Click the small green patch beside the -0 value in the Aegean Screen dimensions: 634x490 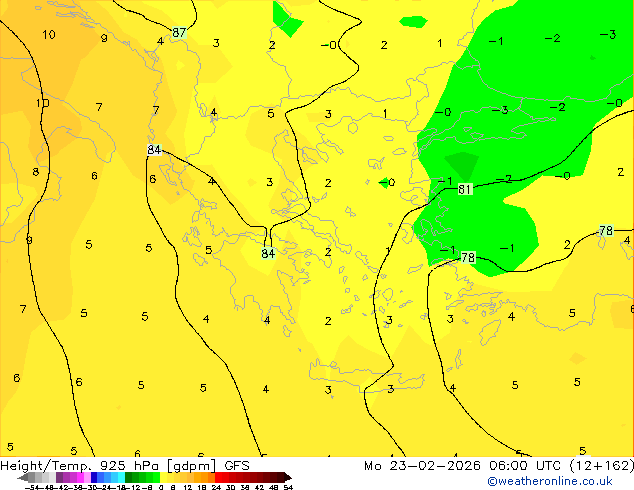point(384,182)
